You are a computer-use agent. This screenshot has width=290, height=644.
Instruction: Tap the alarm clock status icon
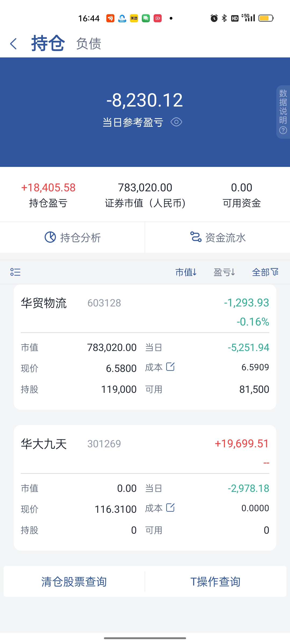pos(214,18)
